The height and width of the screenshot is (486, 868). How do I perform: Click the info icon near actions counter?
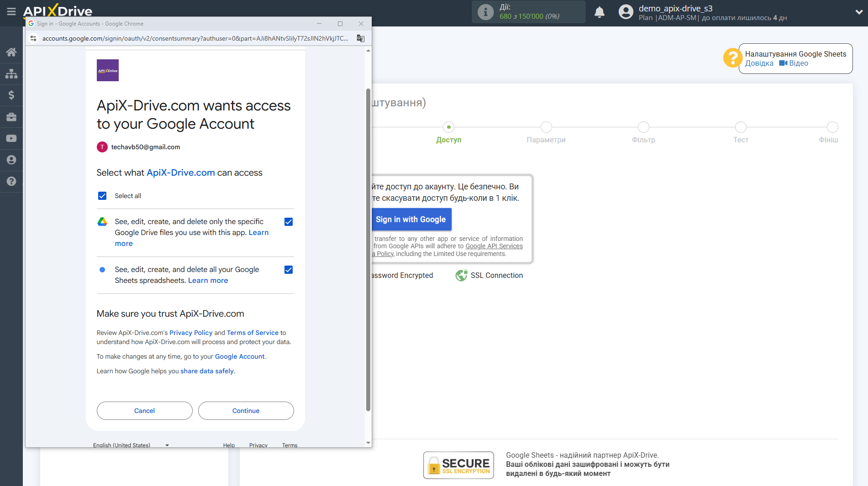pyautogui.click(x=486, y=12)
